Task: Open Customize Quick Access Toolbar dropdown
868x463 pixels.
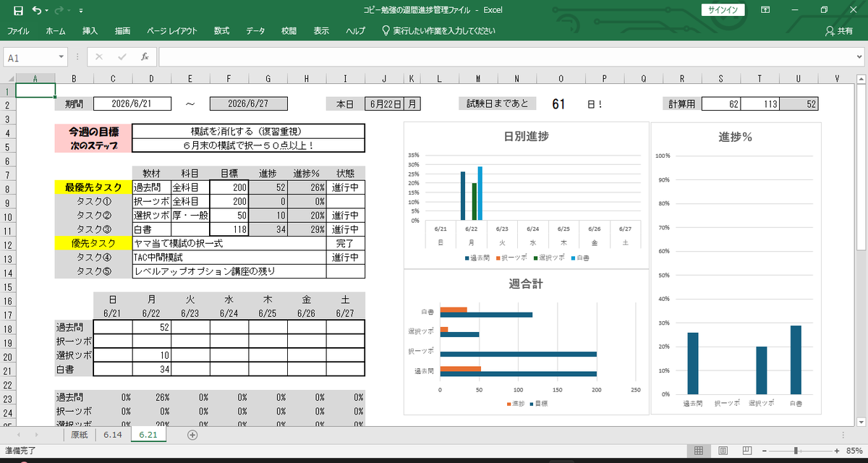Action: coord(80,11)
